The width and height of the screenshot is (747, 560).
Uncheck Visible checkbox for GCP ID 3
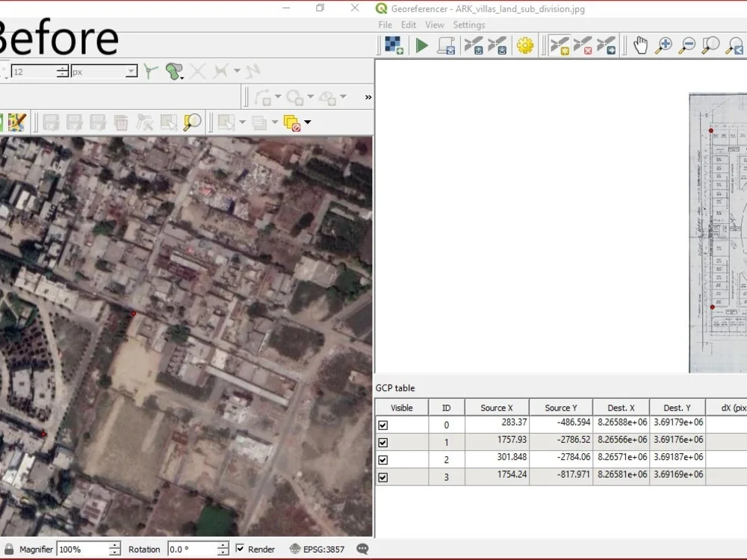383,477
